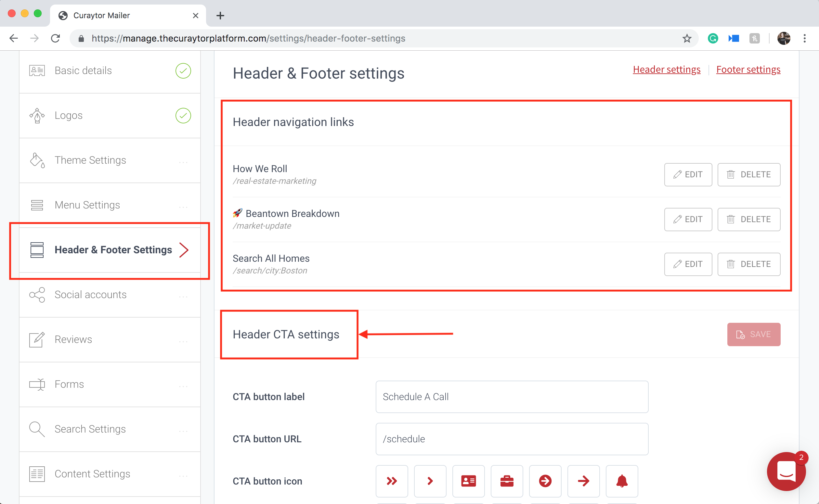The image size is (819, 504).
Task: Bookmark this page with the star icon
Action: coord(686,38)
